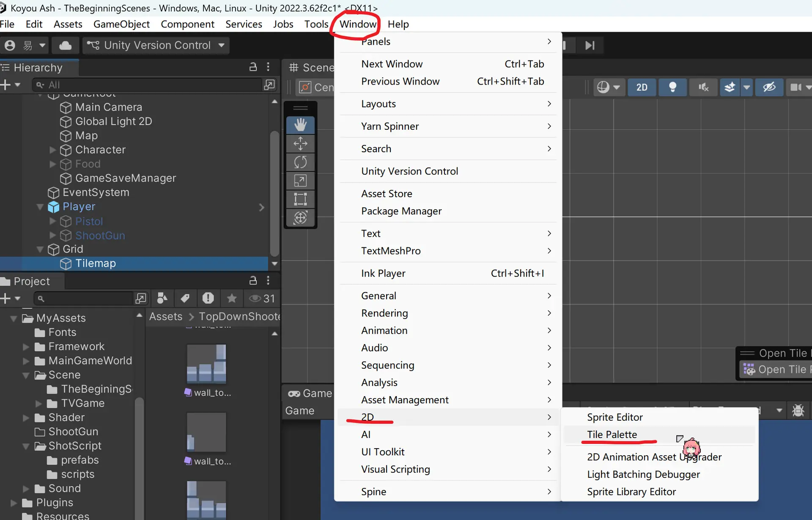Open search window icon in Hierarchy
Image resolution: width=812 pixels, height=520 pixels.
[x=269, y=85]
